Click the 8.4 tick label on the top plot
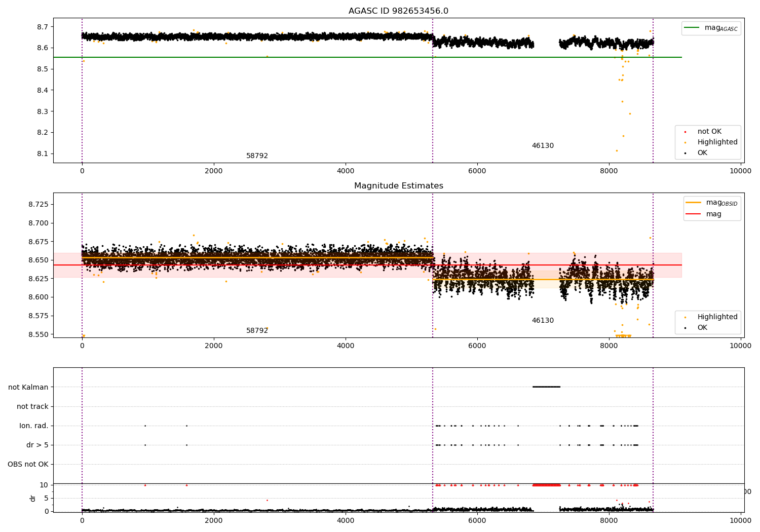The height and width of the screenshot is (532, 760). [43, 90]
